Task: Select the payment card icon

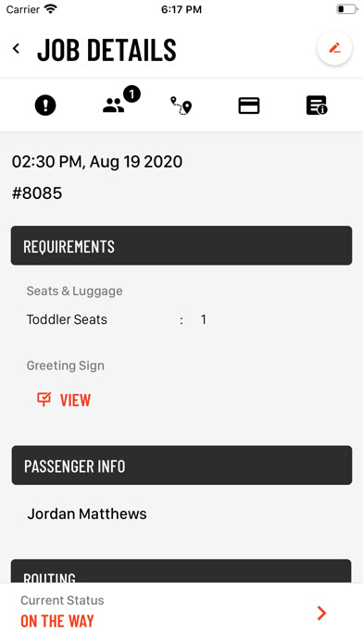Action: click(x=249, y=105)
